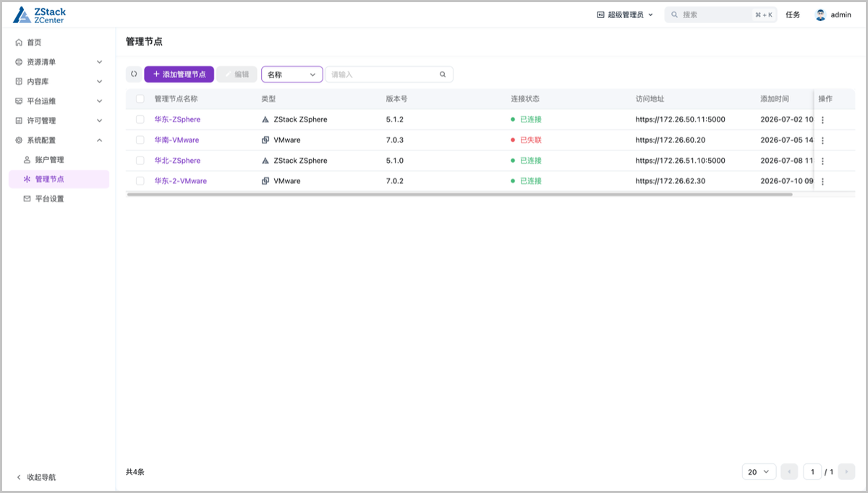Open the 华北-ZSphere node link
Image resolution: width=868 pixels, height=493 pixels.
tap(177, 161)
